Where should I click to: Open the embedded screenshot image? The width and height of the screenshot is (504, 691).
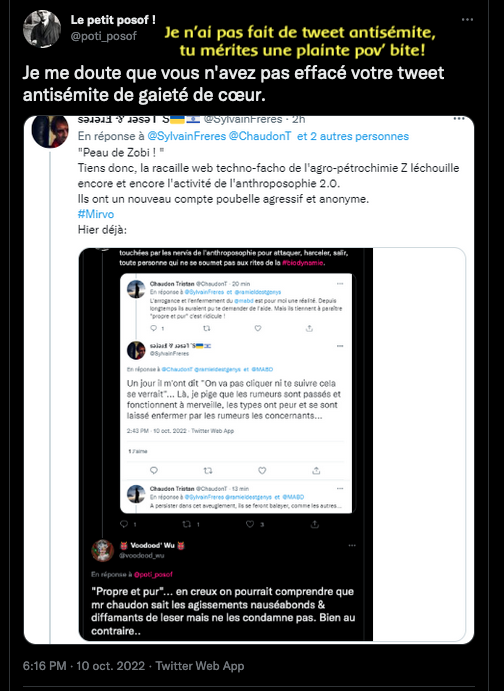[226, 444]
